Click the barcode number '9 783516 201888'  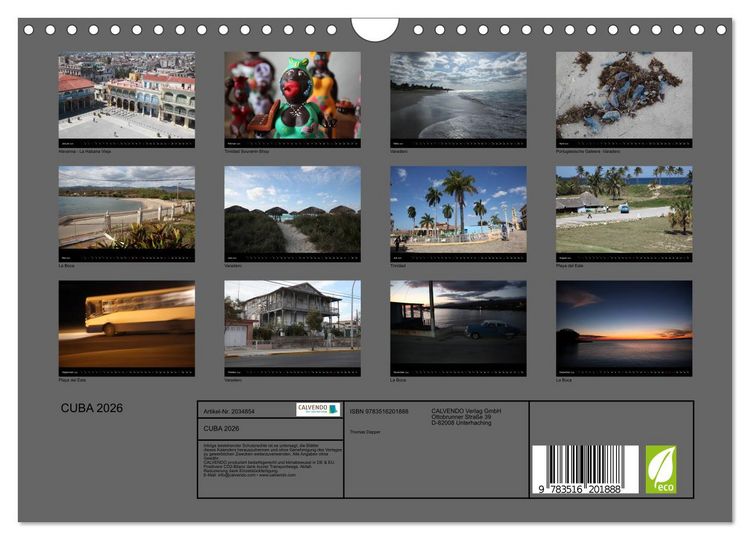click(x=580, y=489)
